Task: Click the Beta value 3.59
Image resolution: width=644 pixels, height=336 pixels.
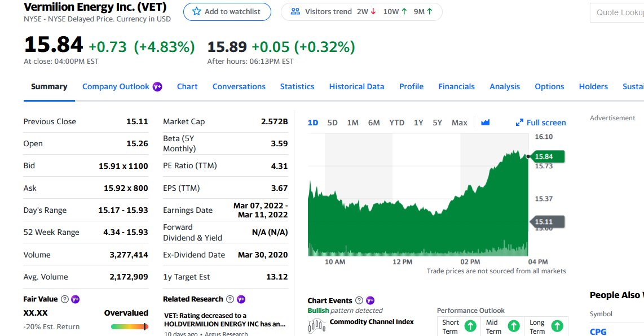Action: [x=279, y=143]
